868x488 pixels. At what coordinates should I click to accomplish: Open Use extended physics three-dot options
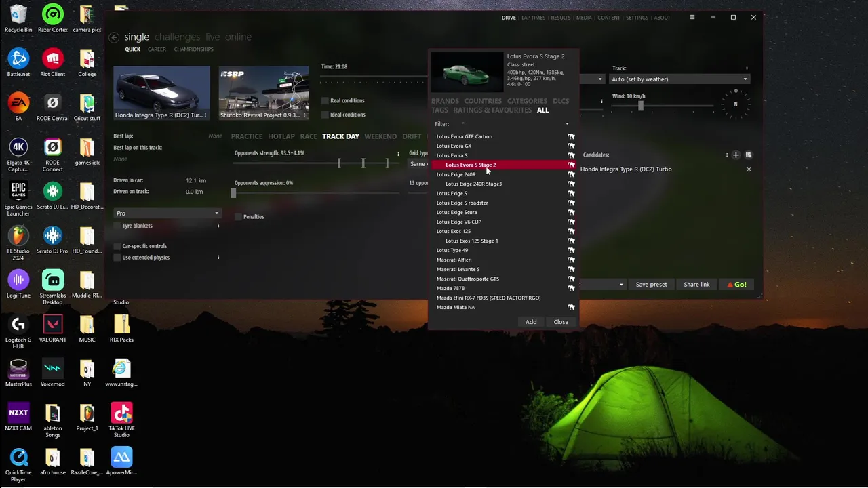coord(218,258)
